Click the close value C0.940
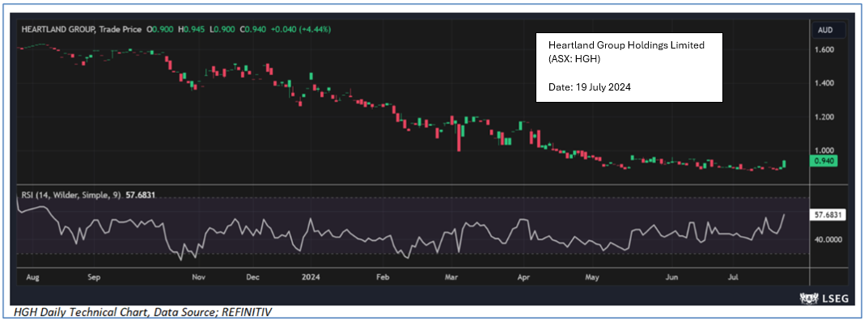 pyautogui.click(x=255, y=29)
